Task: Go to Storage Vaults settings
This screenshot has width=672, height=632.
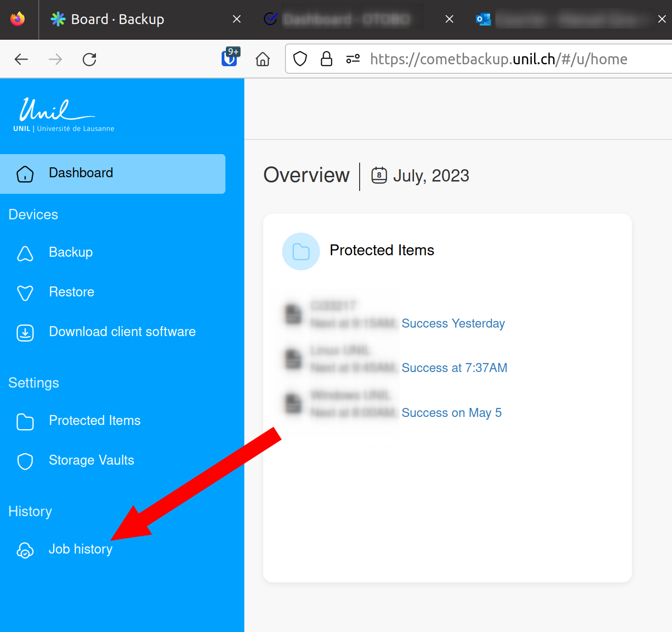Action: 91,460
